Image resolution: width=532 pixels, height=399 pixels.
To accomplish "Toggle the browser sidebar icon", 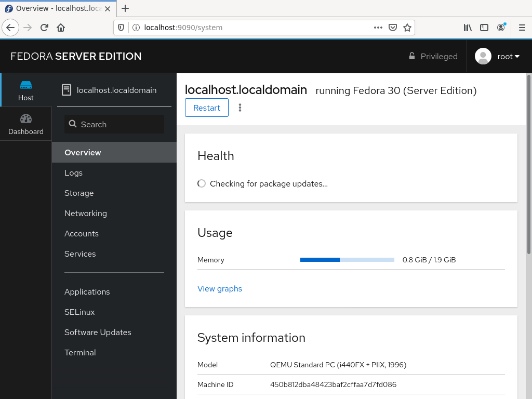I will 484,28.
